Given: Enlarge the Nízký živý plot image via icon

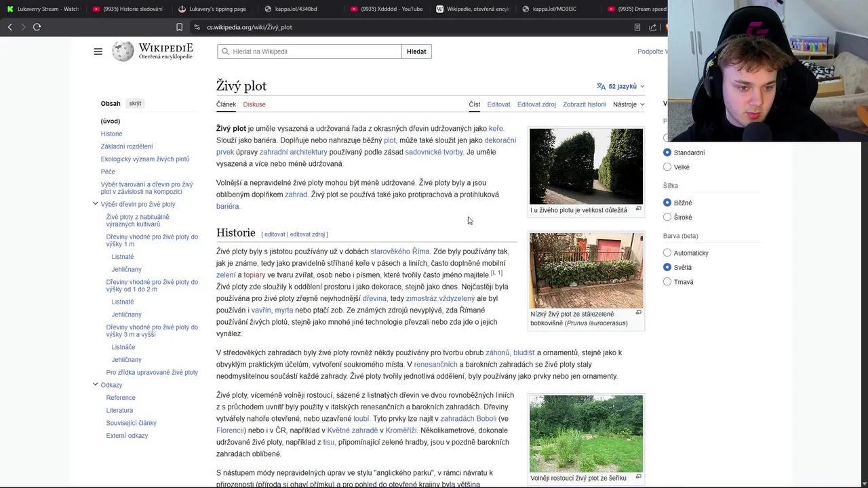Looking at the screenshot, I should pos(638,312).
